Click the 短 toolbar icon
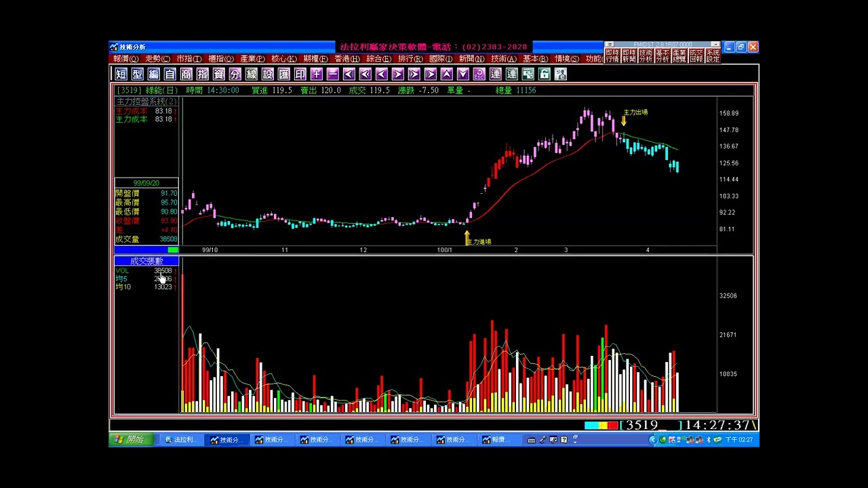 [x=121, y=75]
